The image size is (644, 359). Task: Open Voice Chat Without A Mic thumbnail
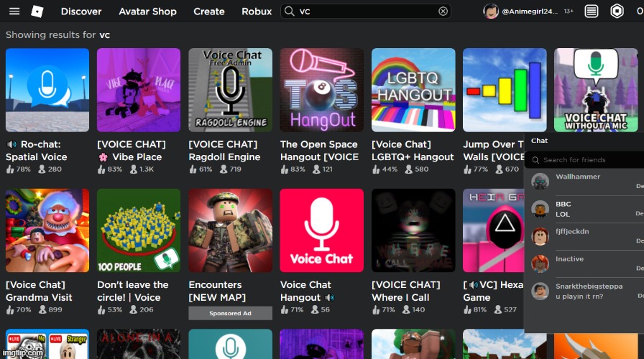[x=596, y=90]
